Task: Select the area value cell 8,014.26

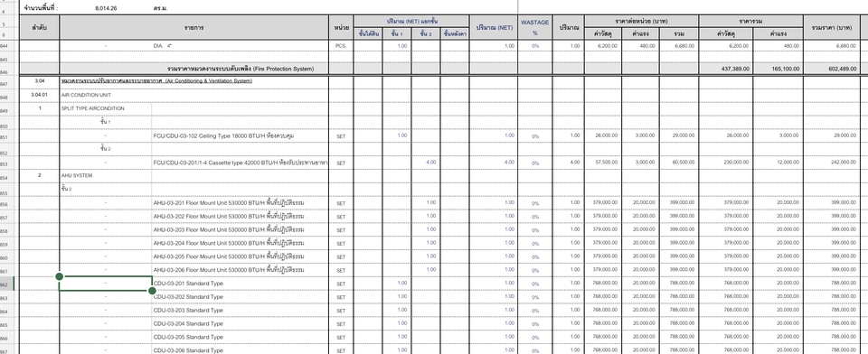Action: click(106, 8)
